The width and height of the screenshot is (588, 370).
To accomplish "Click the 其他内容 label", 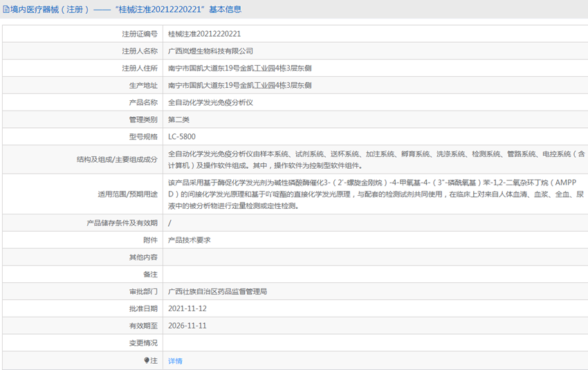I will (143, 257).
